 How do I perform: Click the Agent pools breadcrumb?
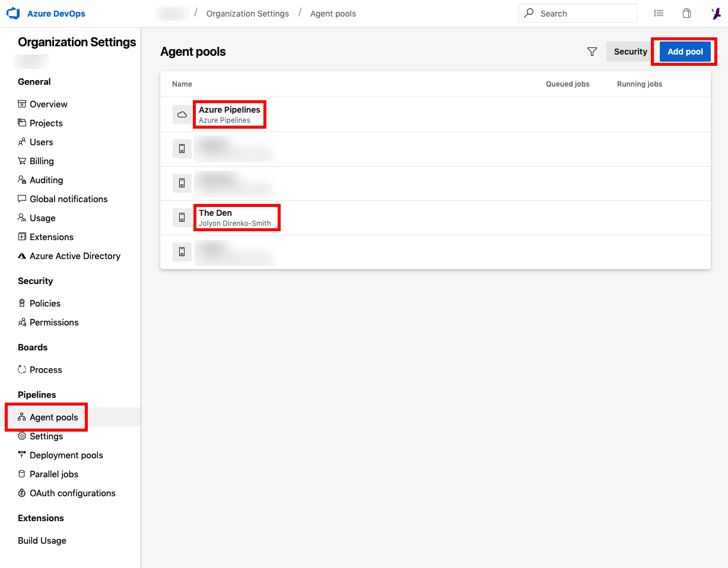point(333,14)
